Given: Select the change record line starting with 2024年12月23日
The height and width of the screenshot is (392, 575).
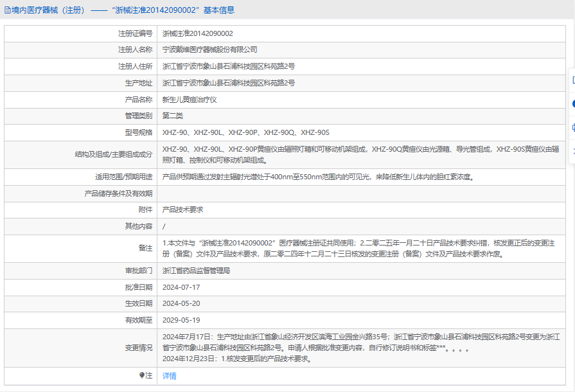Looking at the screenshot, I should pos(238,359).
